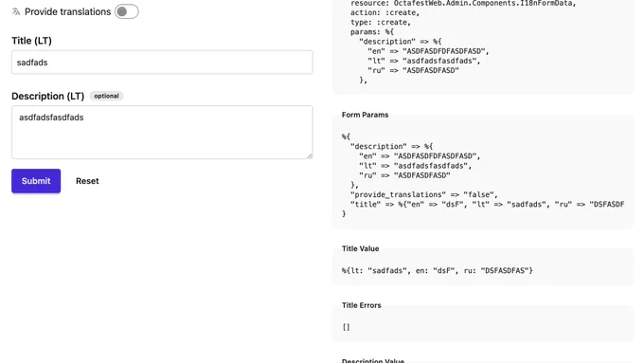Click the Description (LT) label
This screenshot has width=644, height=363.
coord(47,96)
